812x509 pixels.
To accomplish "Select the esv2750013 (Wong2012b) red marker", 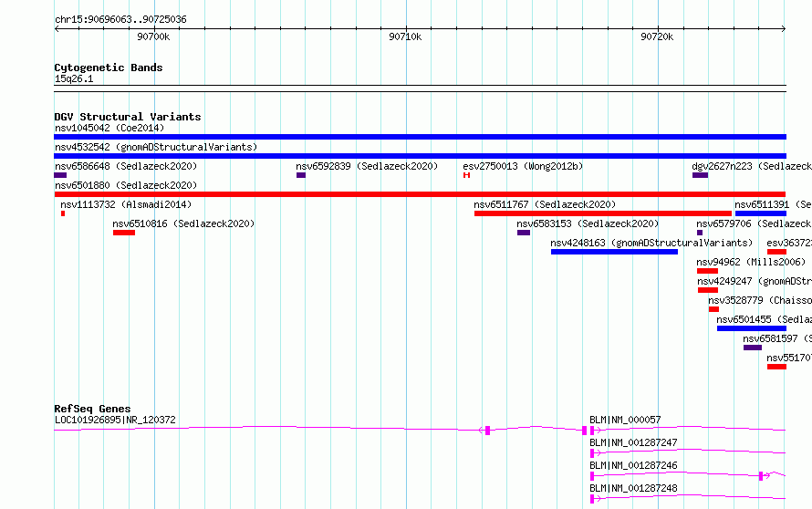I will tap(466, 175).
